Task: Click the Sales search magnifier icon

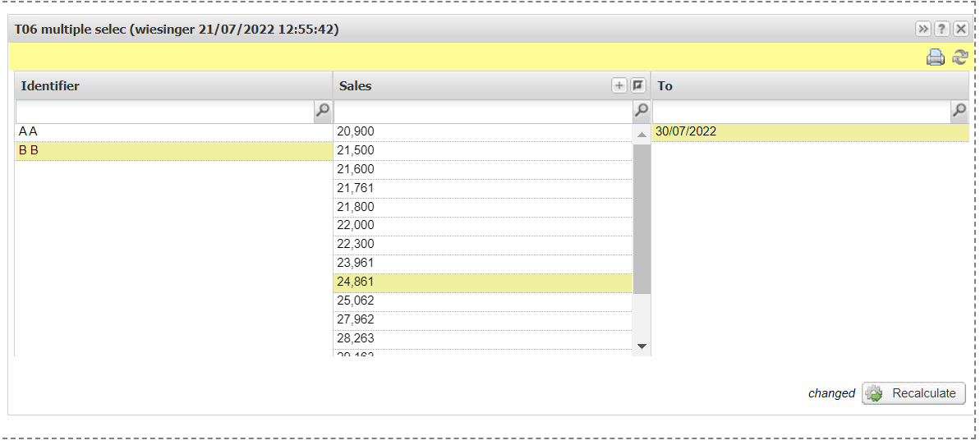Action: point(642,111)
